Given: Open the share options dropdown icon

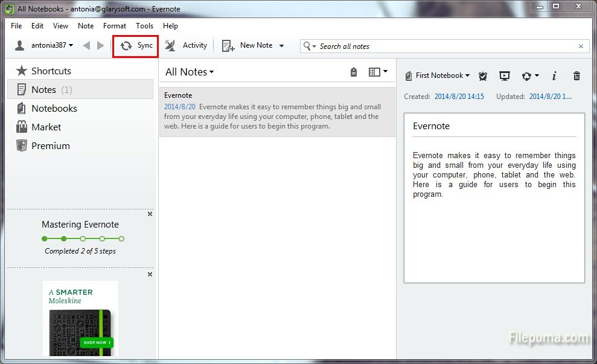Looking at the screenshot, I should tap(529, 75).
